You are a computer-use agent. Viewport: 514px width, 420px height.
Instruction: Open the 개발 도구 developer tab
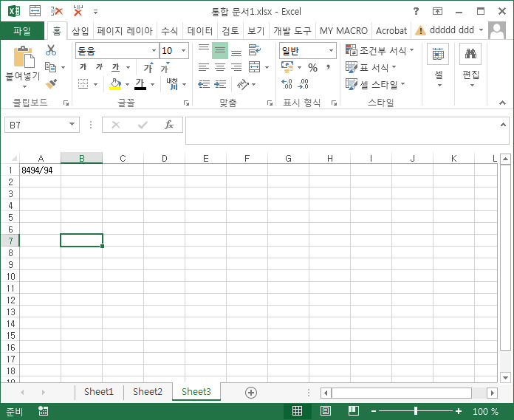(x=292, y=31)
